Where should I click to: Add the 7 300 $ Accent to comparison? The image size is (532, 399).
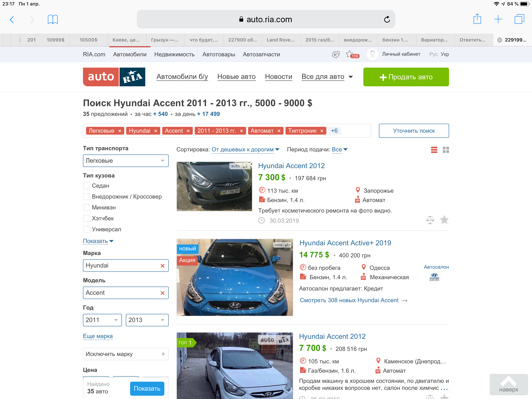pos(430,220)
